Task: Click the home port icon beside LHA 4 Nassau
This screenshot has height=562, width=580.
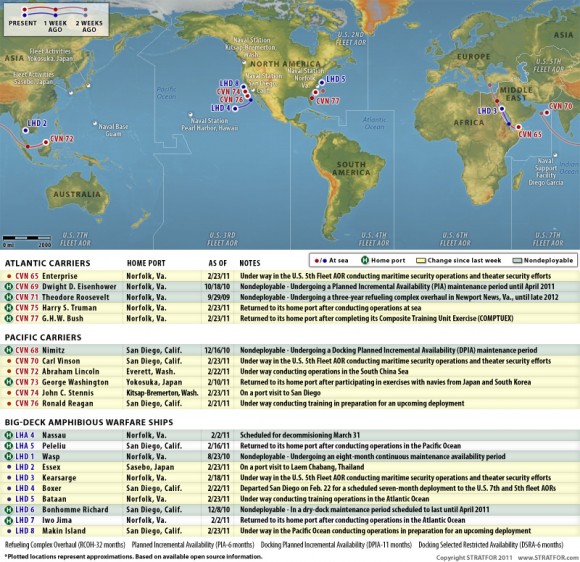Action: coord(9,435)
